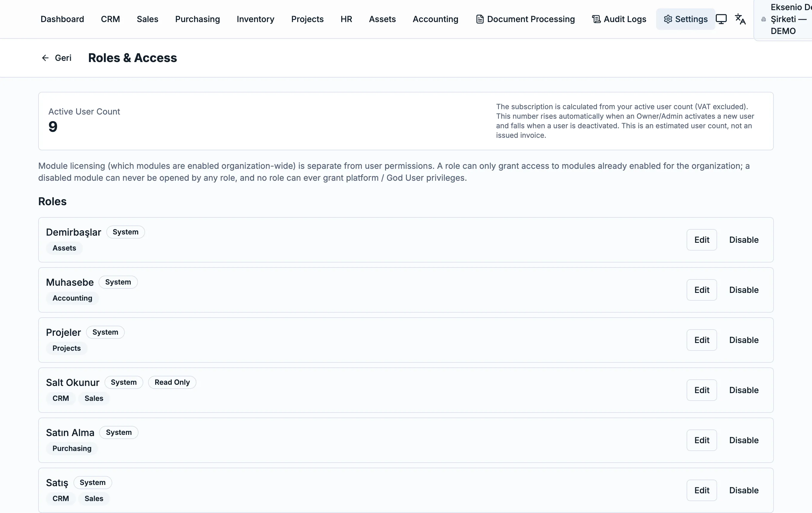The height and width of the screenshot is (513, 812).
Task: Click the Roles section heading
Action: 52,201
